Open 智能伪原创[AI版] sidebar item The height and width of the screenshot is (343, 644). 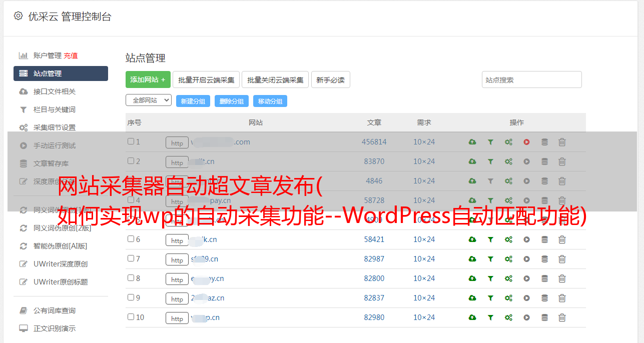click(60, 246)
